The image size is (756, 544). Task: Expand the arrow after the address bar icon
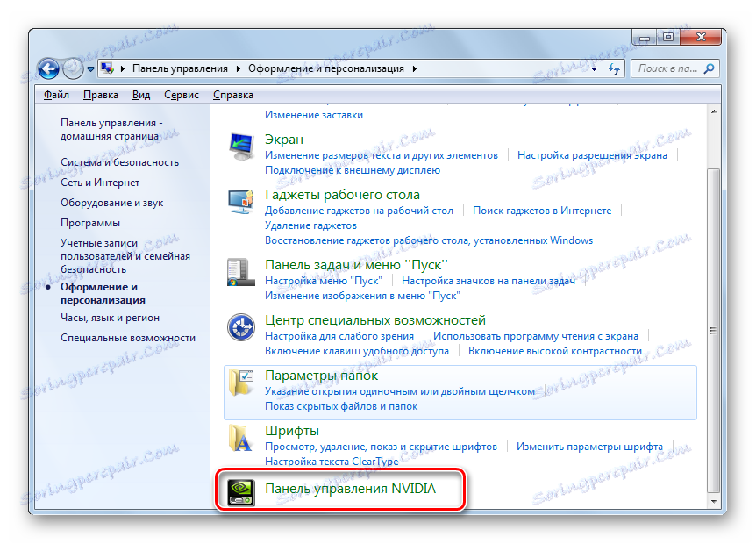123,69
